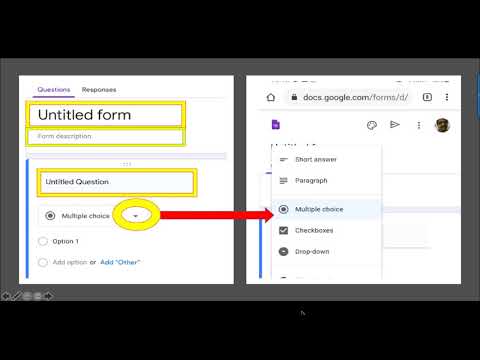Viewport: 480px width, 360px height.
Task: Click the Paragraph lines icon
Action: 283,181
